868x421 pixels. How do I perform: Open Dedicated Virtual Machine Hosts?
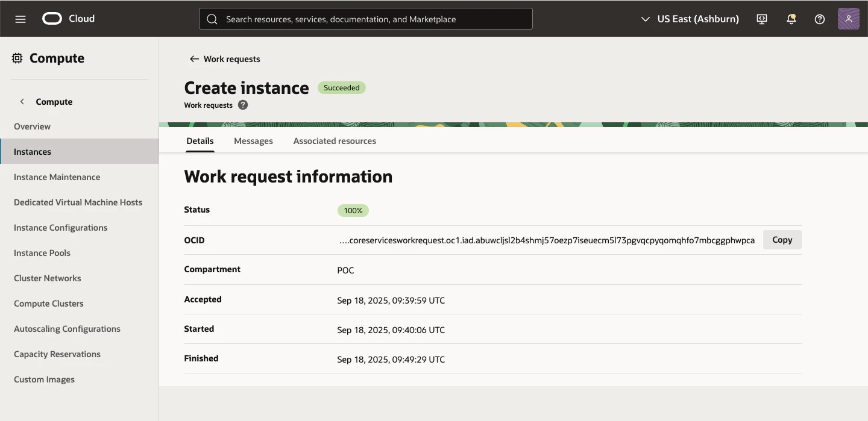point(78,202)
